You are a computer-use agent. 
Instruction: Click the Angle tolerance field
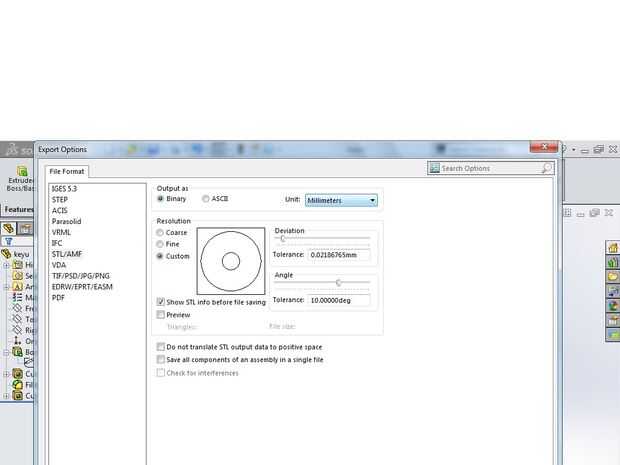[339, 300]
